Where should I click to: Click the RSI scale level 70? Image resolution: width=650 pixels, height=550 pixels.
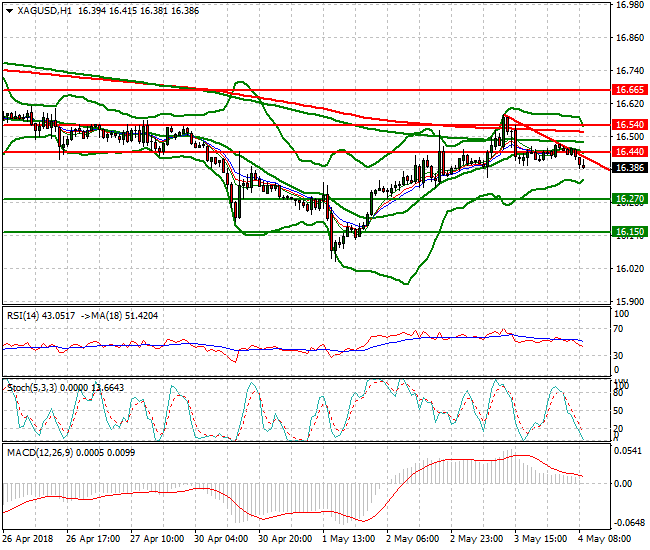pos(618,329)
